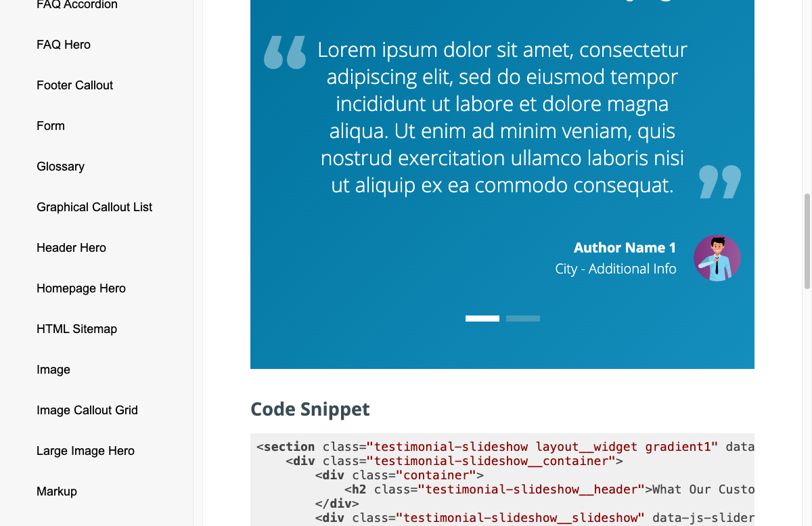812x526 pixels.
Task: Click the closing quotation mark icon
Action: tap(719, 181)
